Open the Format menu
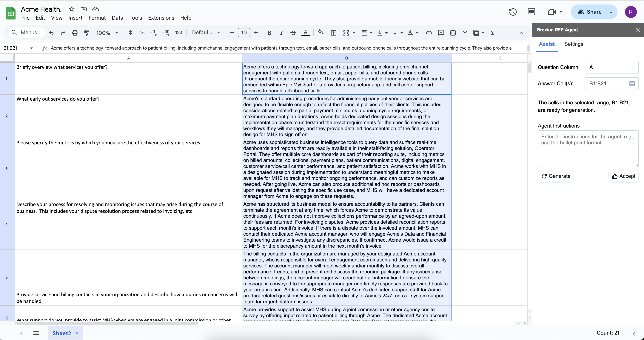The height and width of the screenshot is (340, 644). 97,18
